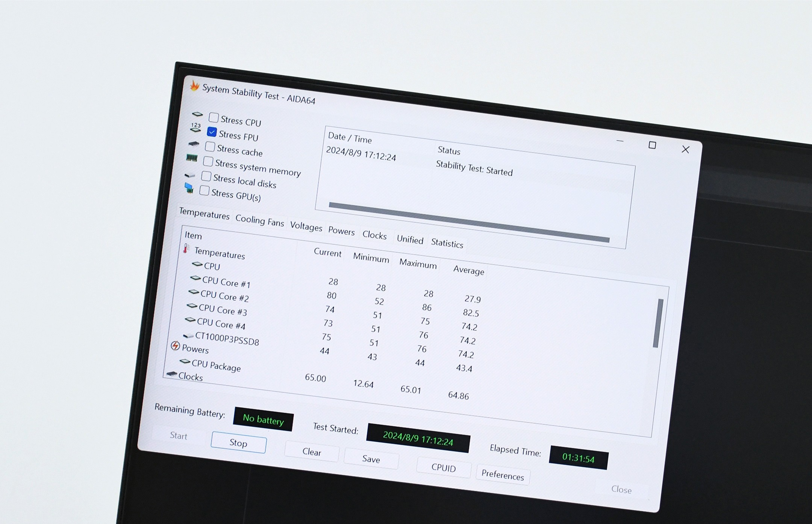Click the Minimum column header
This screenshot has height=524, width=812.
371,258
